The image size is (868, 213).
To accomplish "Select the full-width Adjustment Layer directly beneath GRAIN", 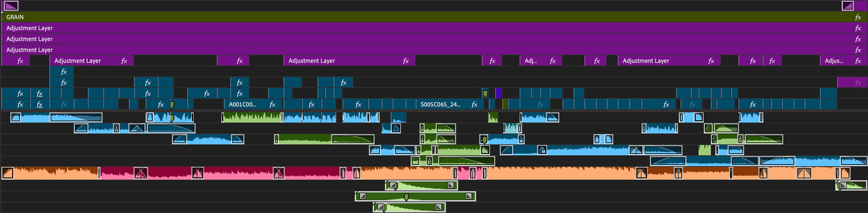I will [434, 28].
